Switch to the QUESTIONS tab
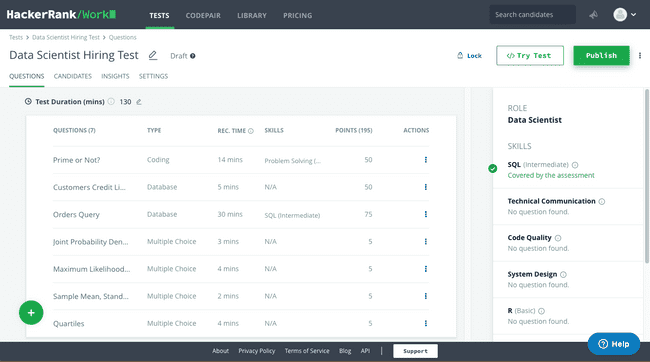This screenshot has width=650, height=362. 27,76
